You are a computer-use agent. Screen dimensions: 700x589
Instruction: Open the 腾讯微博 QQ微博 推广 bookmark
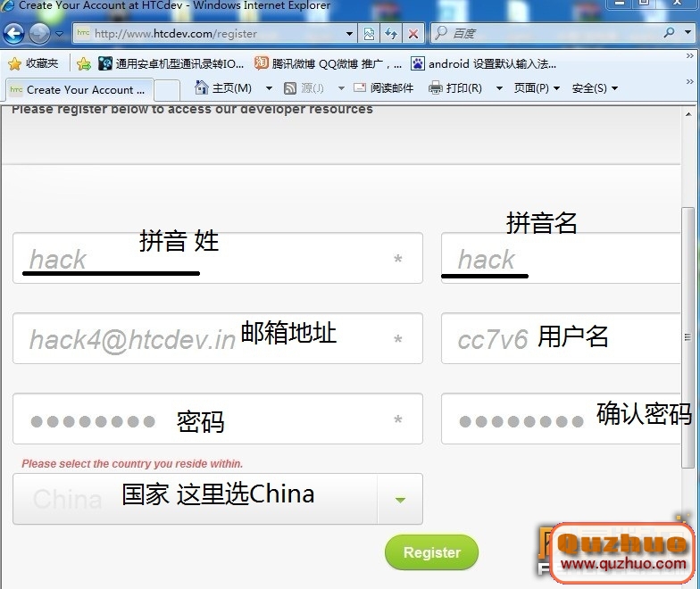tap(329, 64)
